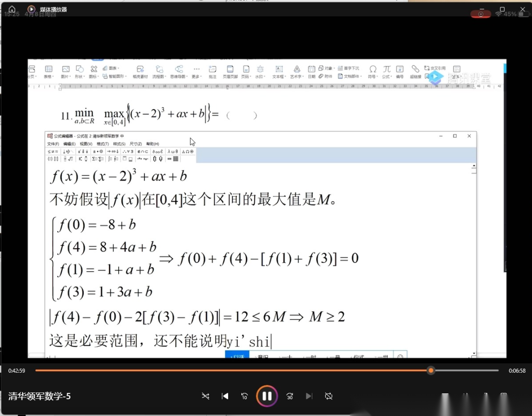Open the 格式(T) menu in formula editor
Screen dimensions: 532x416
[103, 144]
